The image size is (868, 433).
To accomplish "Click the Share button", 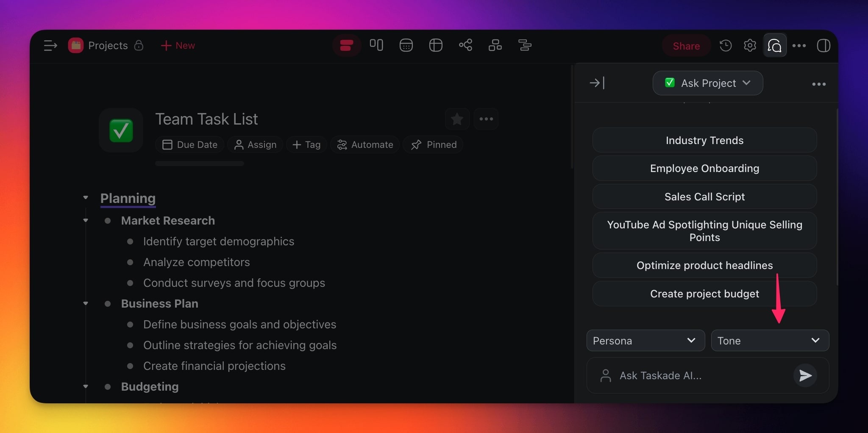I will point(686,46).
